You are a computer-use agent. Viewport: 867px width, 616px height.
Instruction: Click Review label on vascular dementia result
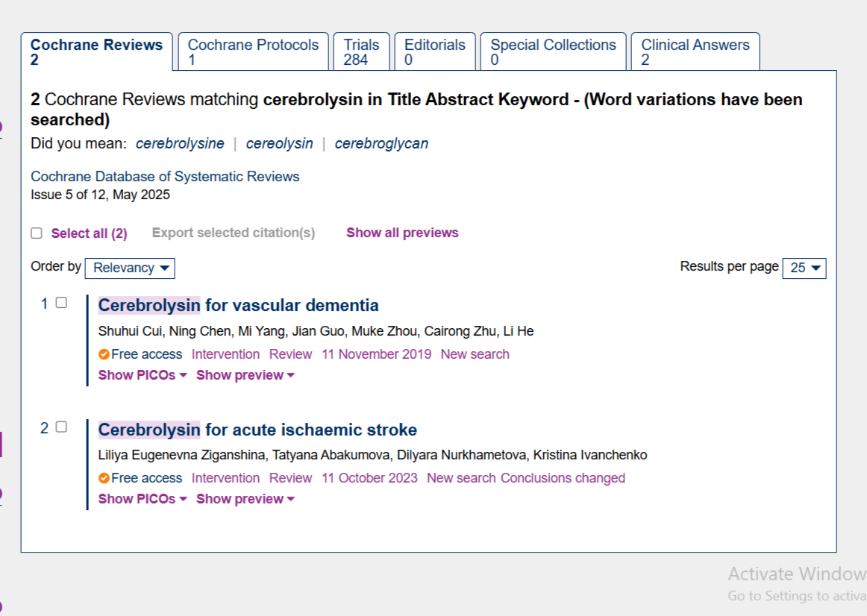point(291,354)
